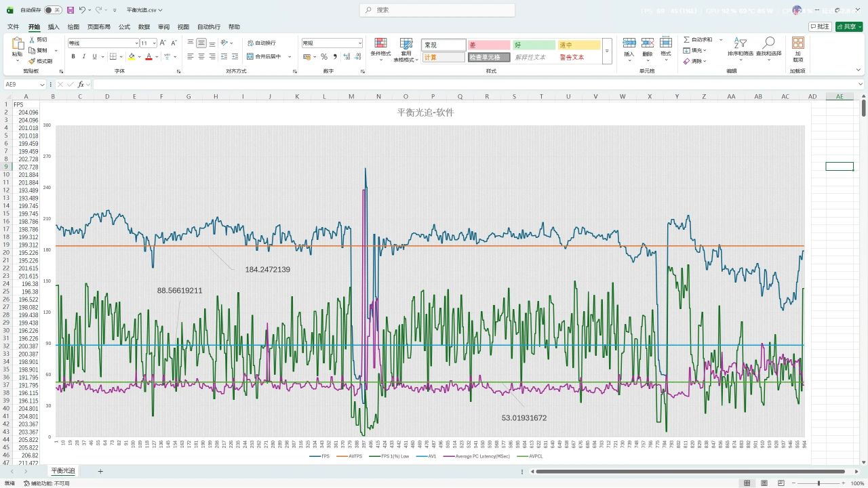Open the number format 常规 dropdown
Screen dimensions: 868x488
[x=359, y=43]
